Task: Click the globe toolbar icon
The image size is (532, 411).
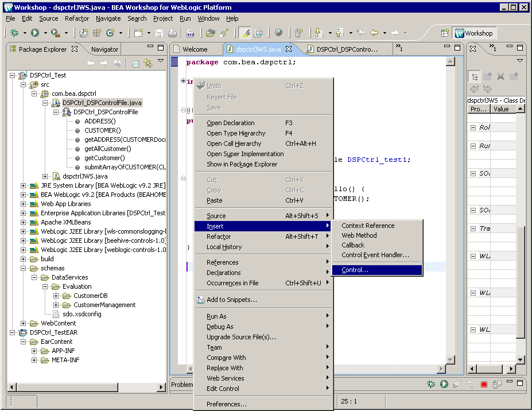Action: (x=278, y=33)
